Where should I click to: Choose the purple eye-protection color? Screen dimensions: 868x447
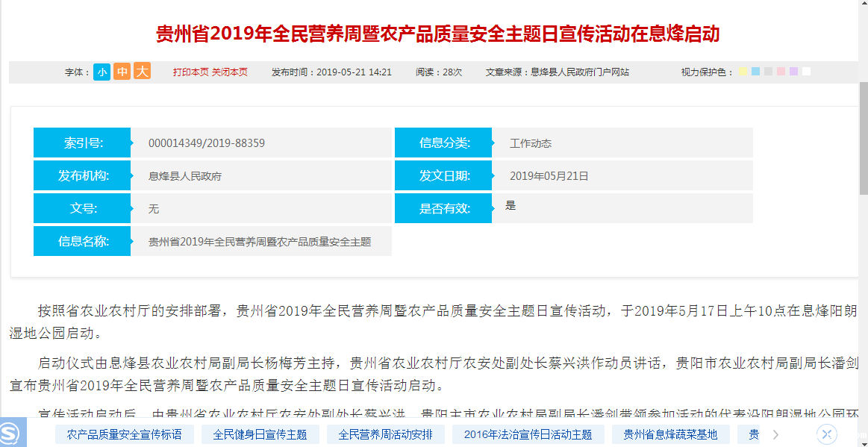(x=793, y=72)
